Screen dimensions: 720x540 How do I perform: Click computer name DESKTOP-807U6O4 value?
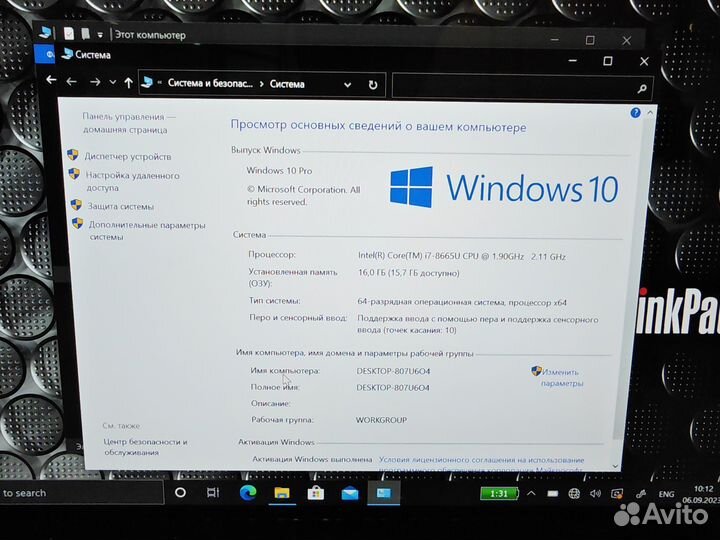[x=393, y=371]
